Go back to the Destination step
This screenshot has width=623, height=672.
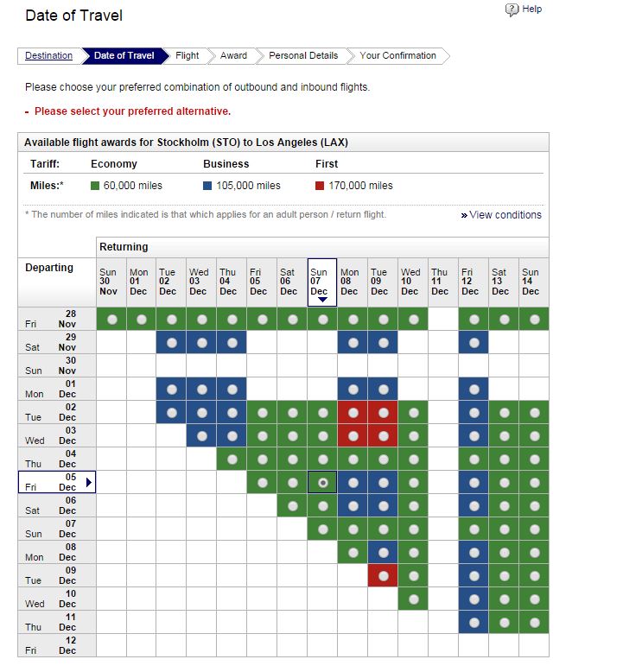[48, 56]
